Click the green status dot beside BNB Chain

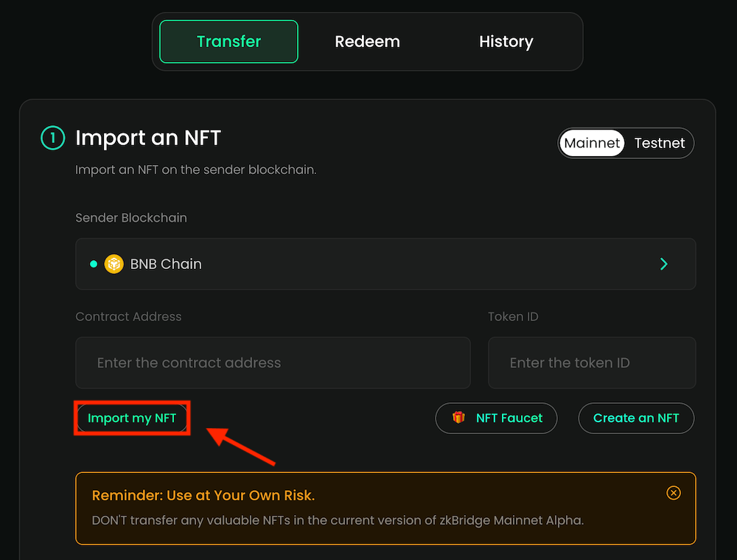94,264
